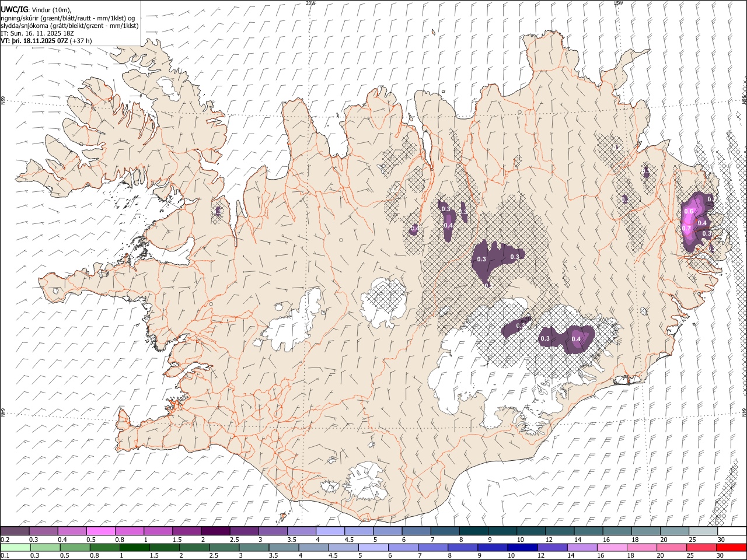This screenshot has width=747, height=560.
Task: Pick snow legend swatch starting at 1.5
Action: tap(187, 531)
